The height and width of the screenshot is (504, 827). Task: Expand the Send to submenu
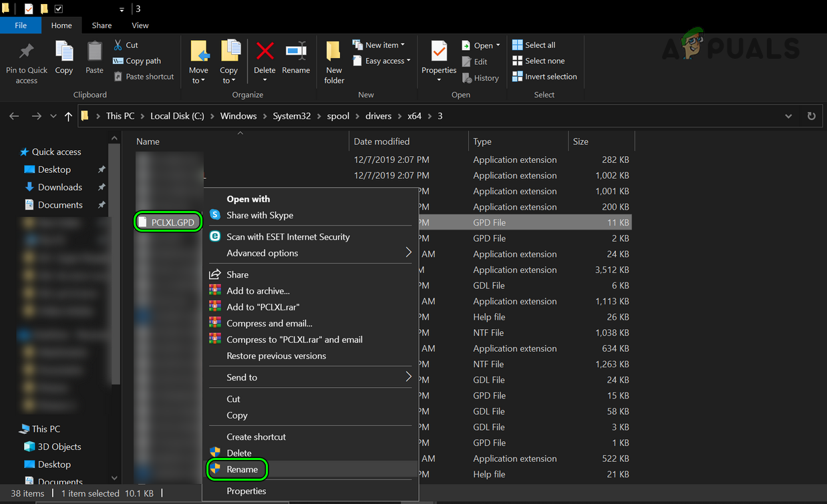tap(311, 377)
